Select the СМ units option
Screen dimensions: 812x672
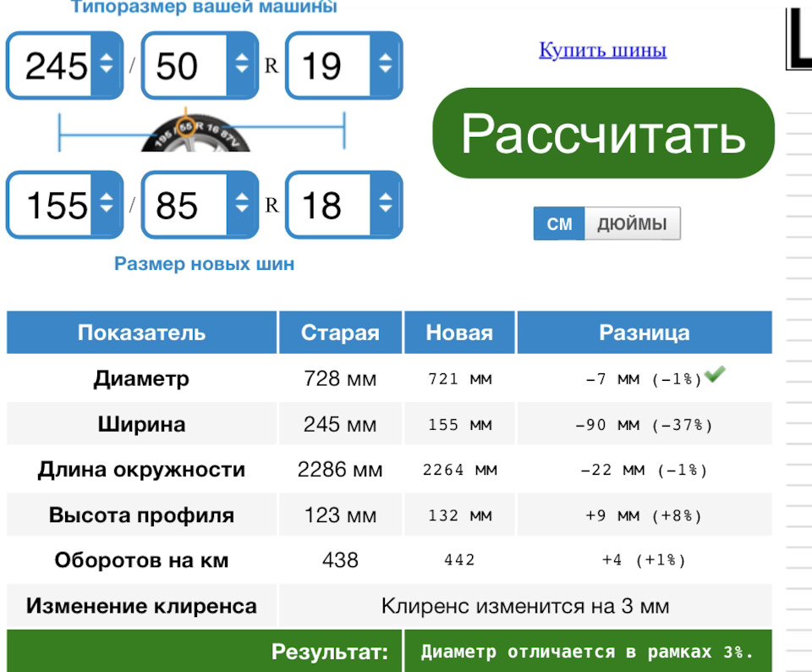[559, 223]
